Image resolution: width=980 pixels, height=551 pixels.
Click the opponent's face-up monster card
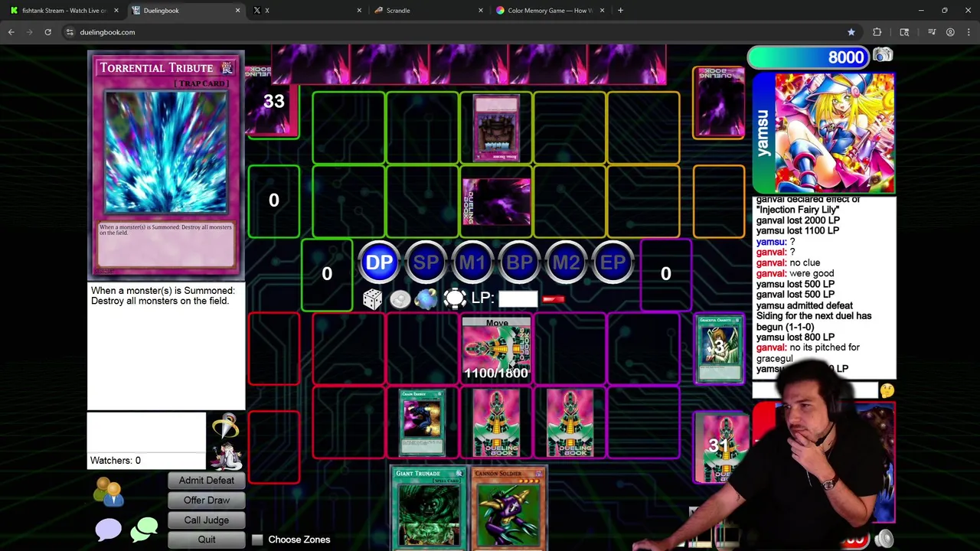coord(496,129)
